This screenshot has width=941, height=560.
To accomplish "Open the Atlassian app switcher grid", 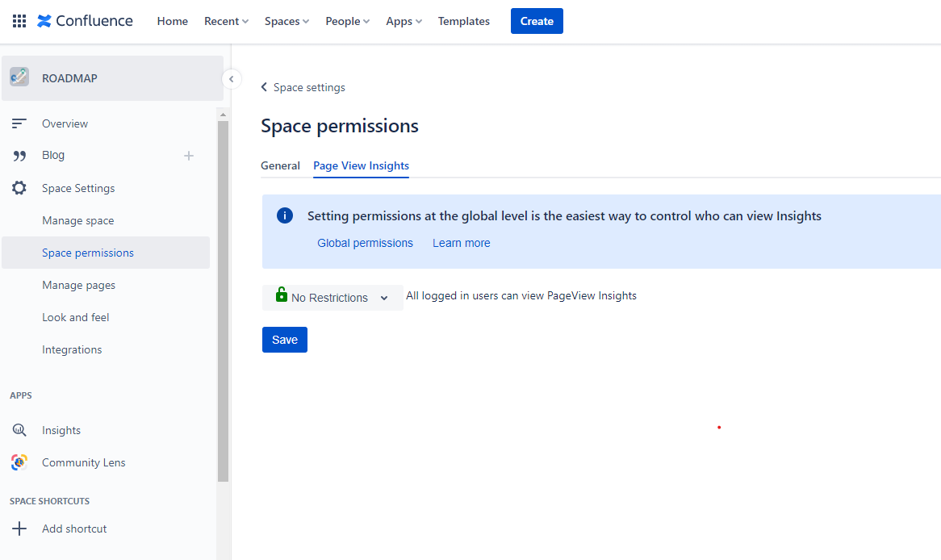I will tap(19, 20).
